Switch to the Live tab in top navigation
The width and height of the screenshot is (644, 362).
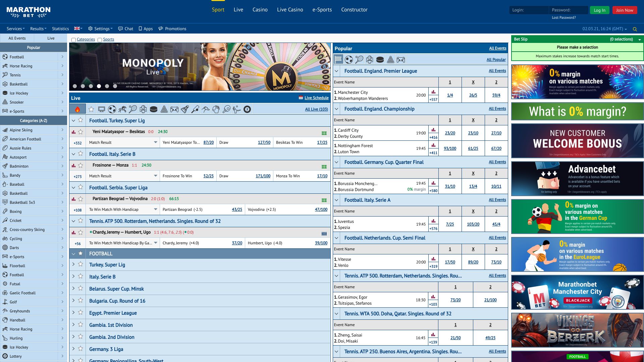[238, 10]
